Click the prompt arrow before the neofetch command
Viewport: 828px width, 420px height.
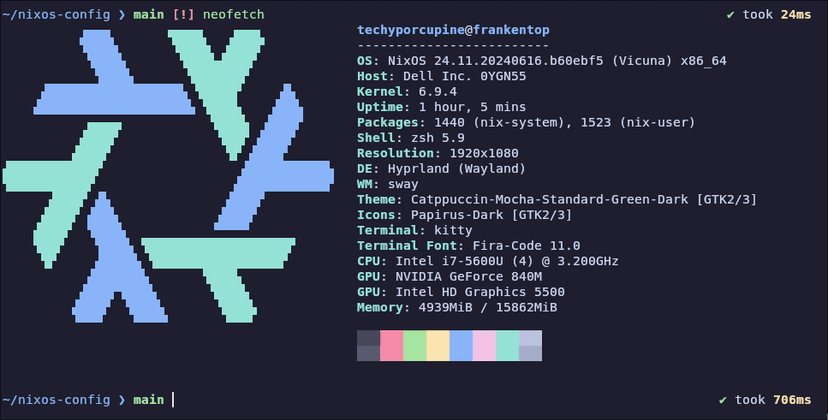click(x=122, y=15)
